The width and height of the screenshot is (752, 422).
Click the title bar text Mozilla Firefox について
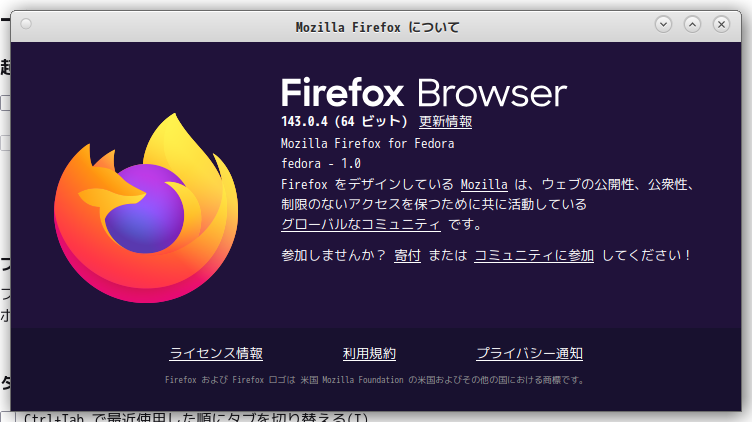point(377,27)
